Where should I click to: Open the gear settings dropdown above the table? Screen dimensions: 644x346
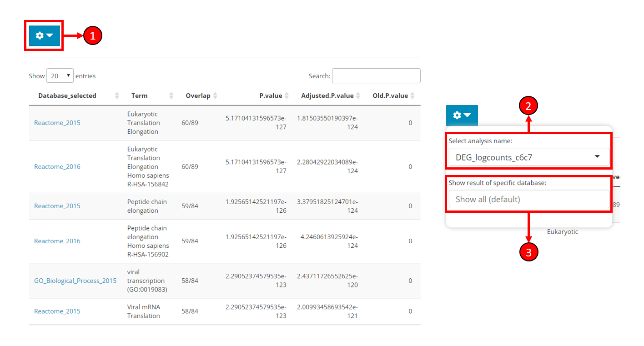[x=44, y=35]
